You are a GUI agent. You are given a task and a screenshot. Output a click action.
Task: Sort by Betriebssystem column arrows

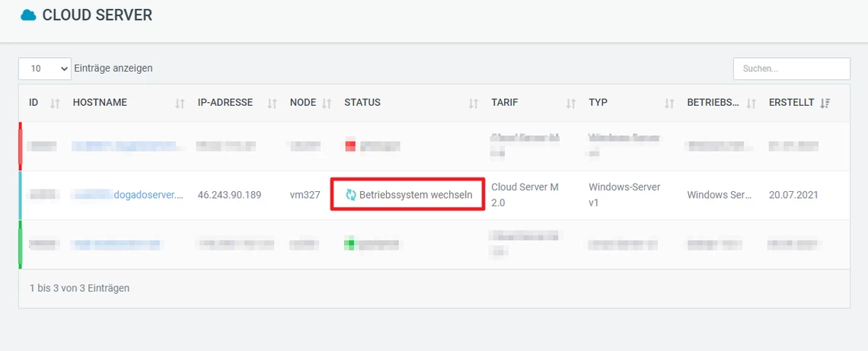(752, 104)
